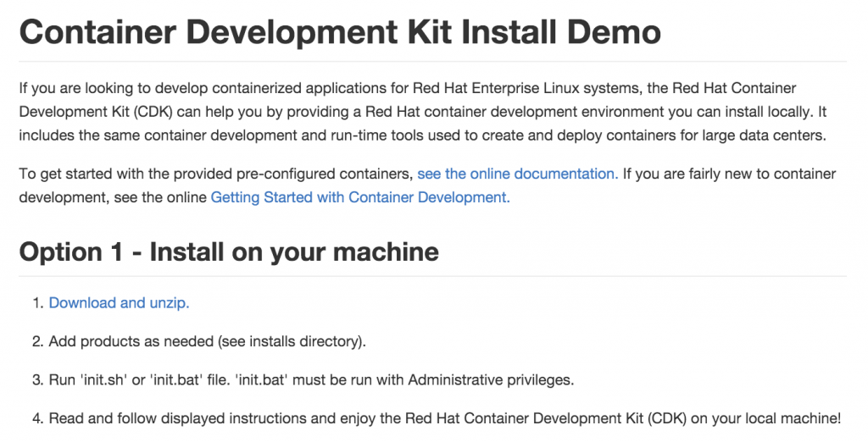Click the paragraph starting 'If you are looking'
The image size is (868, 442).
pos(423,112)
